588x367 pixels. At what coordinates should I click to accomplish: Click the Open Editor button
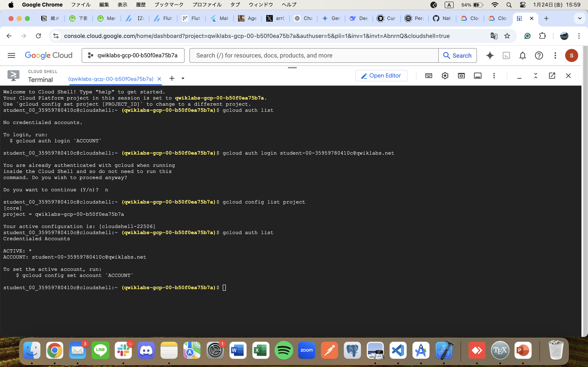point(381,75)
